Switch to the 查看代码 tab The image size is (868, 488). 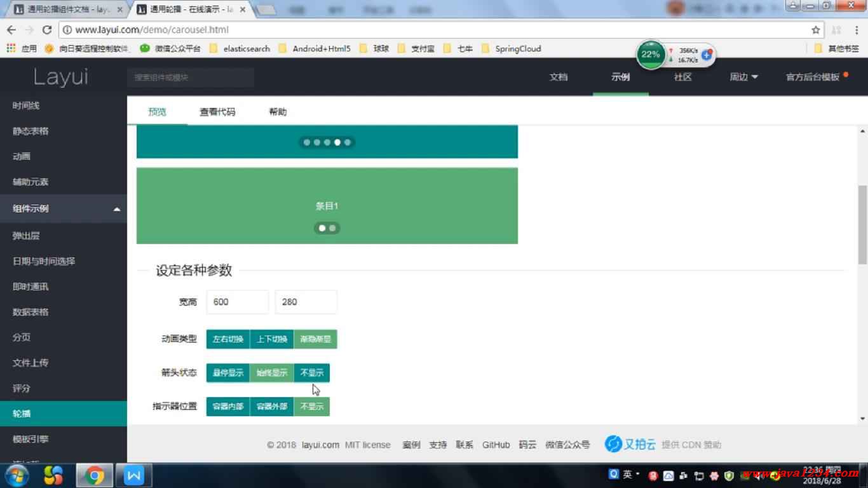(217, 112)
